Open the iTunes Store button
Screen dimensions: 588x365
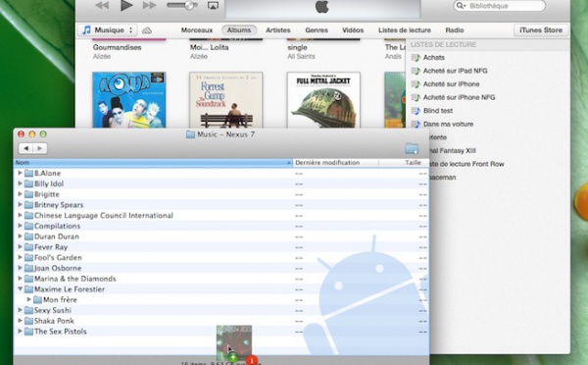click(x=541, y=30)
